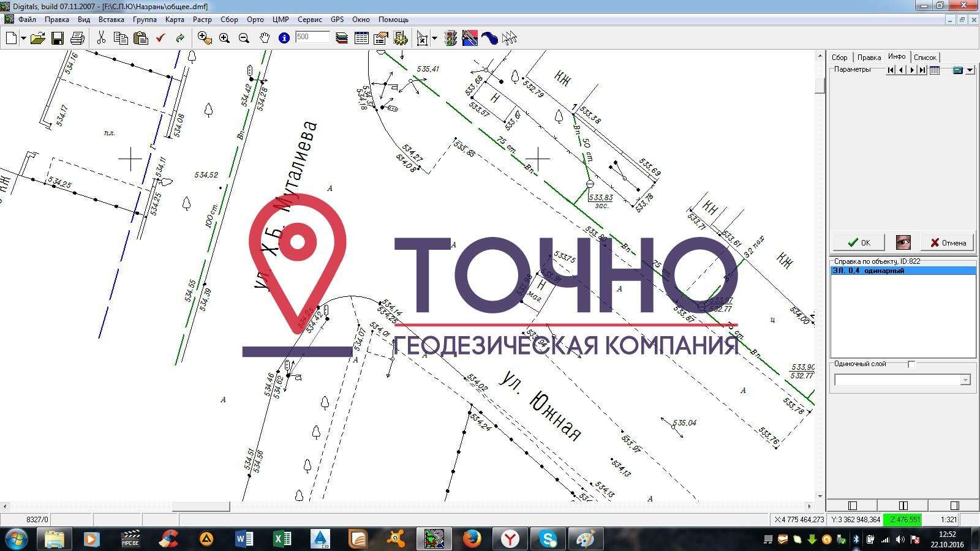
Task: Open the Файл menu
Action: [x=27, y=20]
